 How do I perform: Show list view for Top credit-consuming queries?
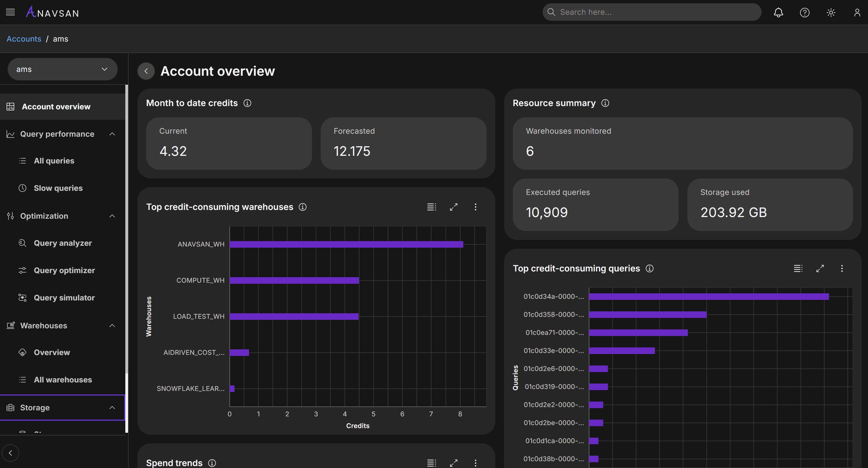[798, 268]
